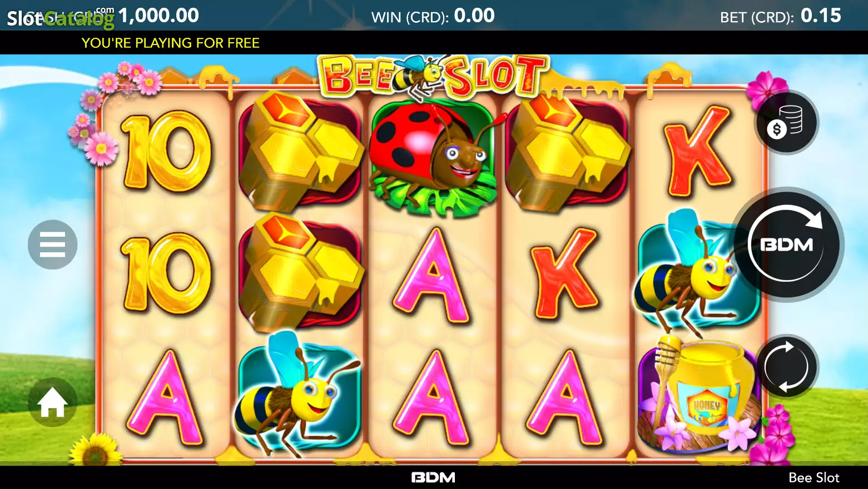868x489 pixels.
Task: Click the Bee Slot logo
Action: pyautogui.click(x=434, y=76)
